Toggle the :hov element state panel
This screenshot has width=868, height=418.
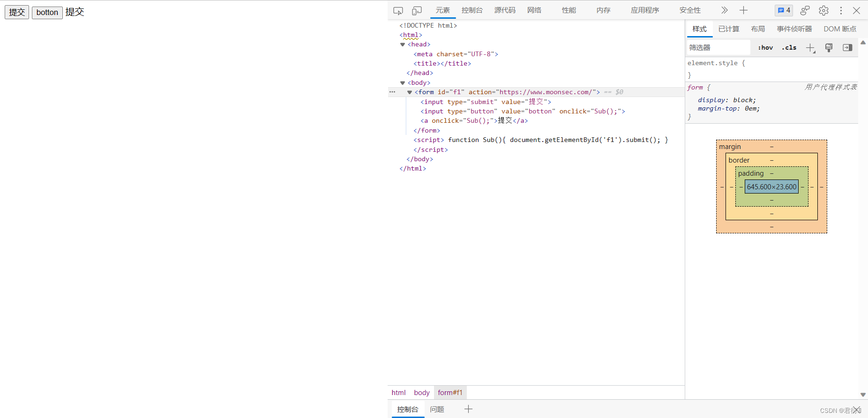coord(765,47)
